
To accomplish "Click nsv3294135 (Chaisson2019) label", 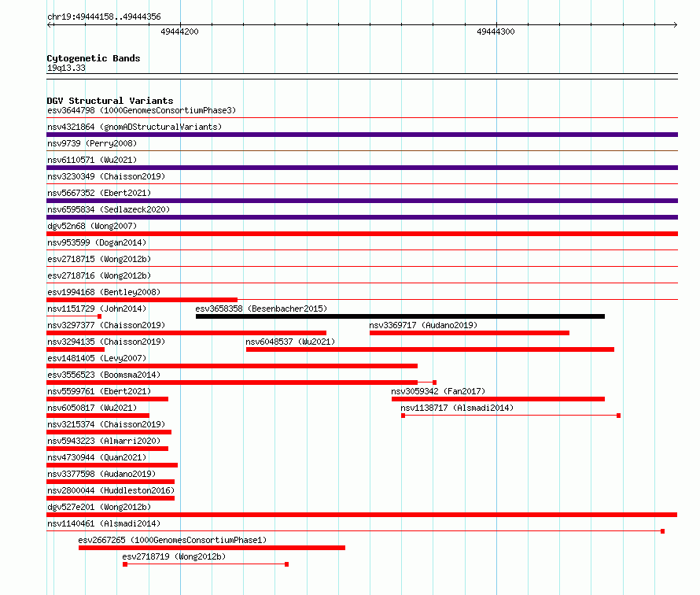I will pyautogui.click(x=106, y=342).
